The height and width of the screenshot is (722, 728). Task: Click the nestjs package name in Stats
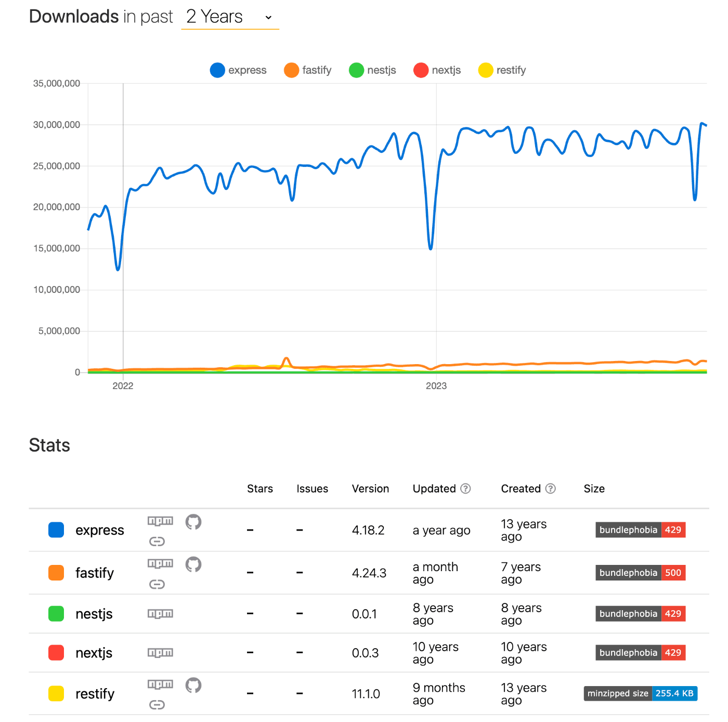click(x=94, y=614)
